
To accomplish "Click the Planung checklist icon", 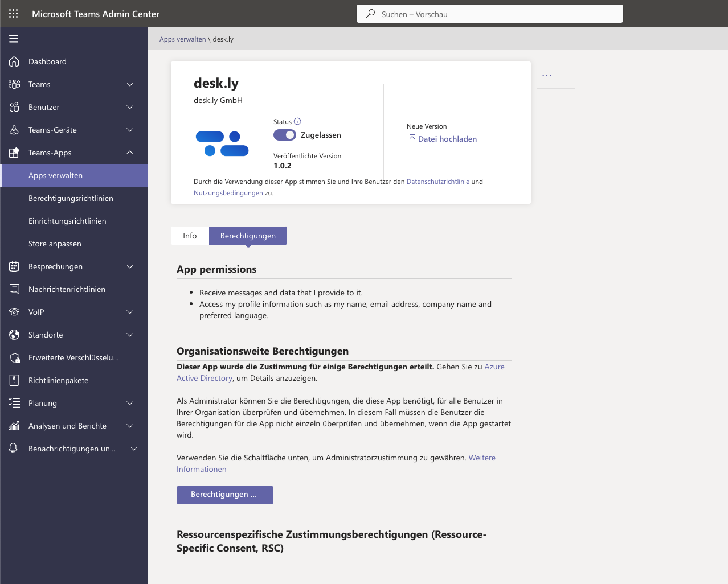I will [x=14, y=403].
